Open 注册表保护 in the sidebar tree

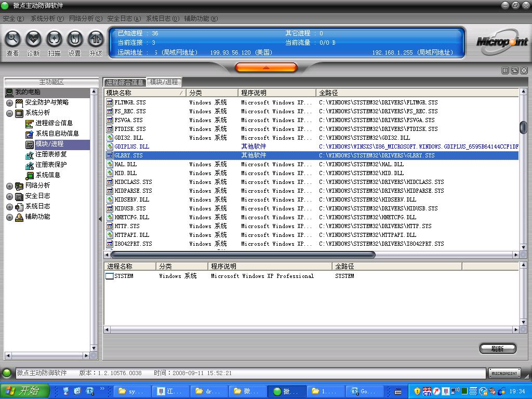tap(51, 165)
